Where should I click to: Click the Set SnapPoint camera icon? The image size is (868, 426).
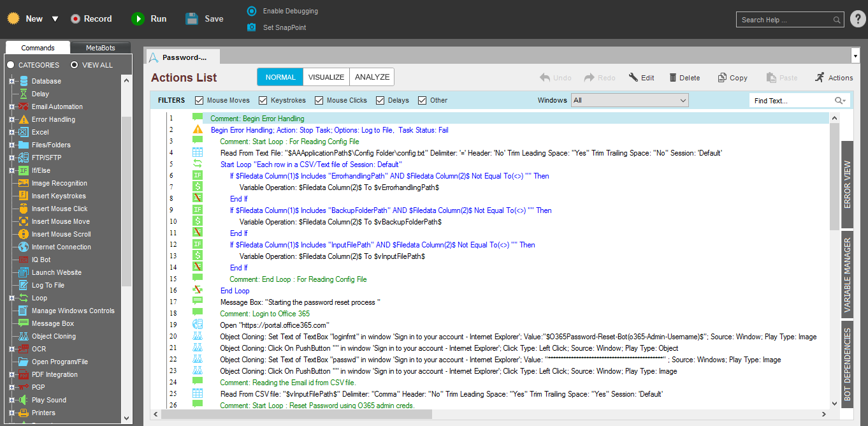pos(251,27)
